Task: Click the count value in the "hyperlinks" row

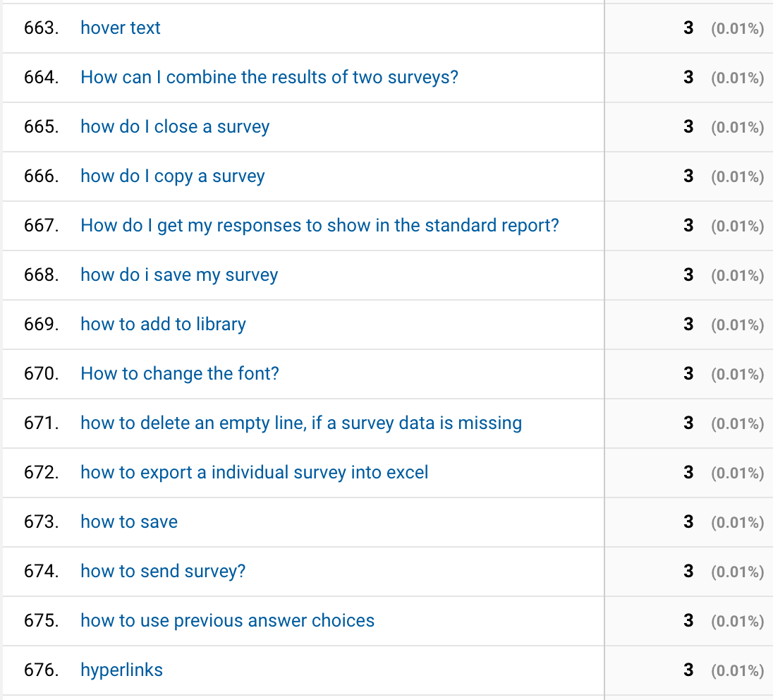Action: tap(688, 670)
